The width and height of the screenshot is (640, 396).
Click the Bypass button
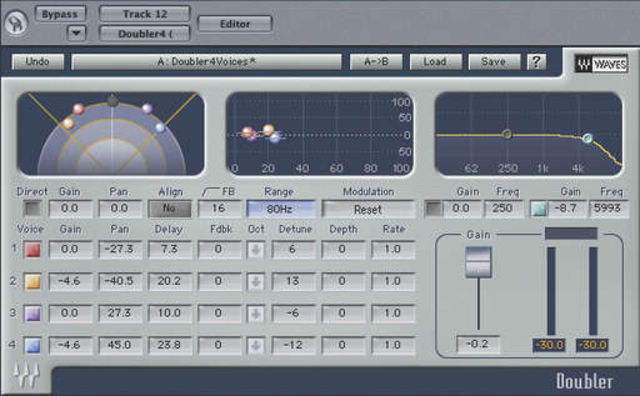pos(60,14)
